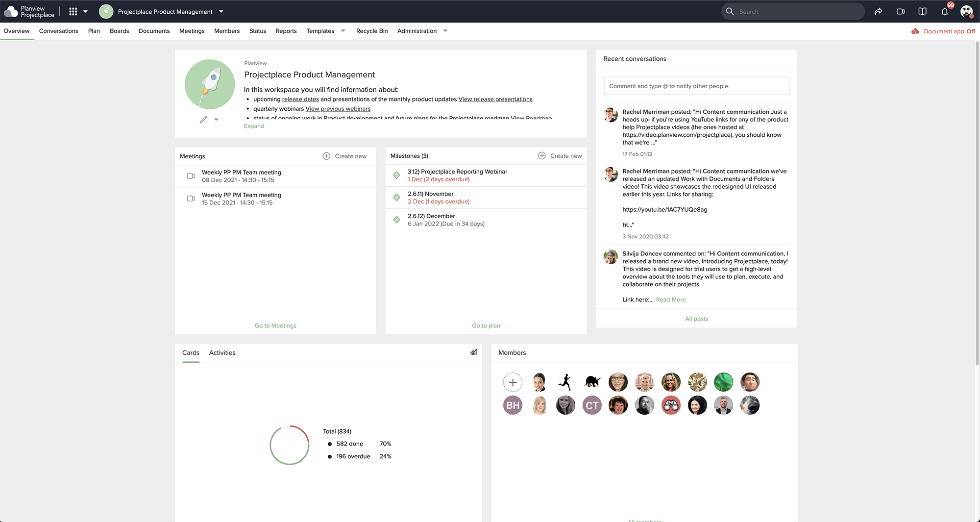Click diamond icon of Reporting Webinar milestone

pos(397,175)
